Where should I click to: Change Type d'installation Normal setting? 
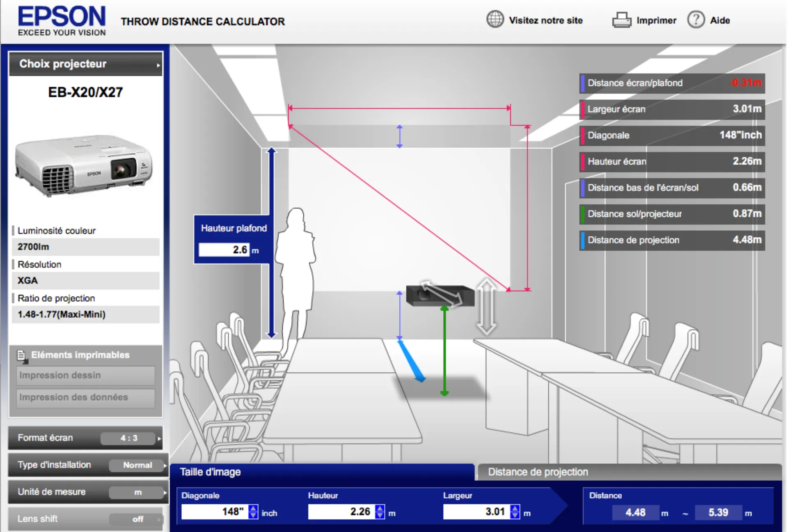(x=137, y=465)
